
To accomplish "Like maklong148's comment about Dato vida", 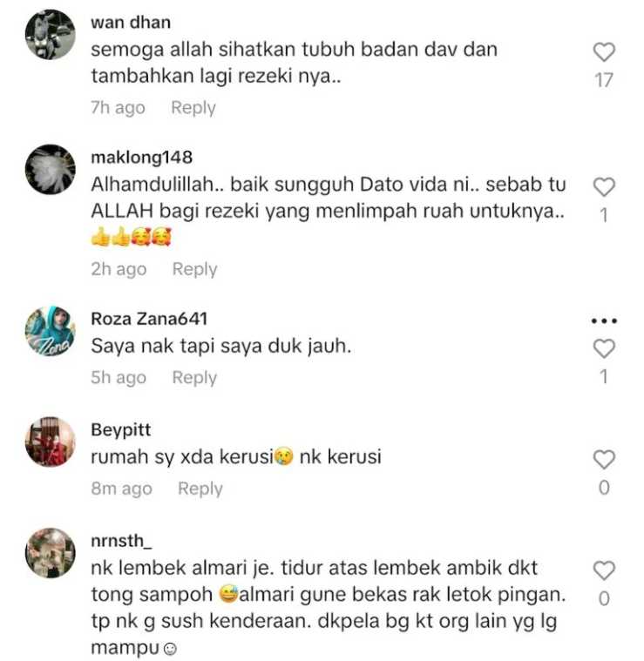I will click(604, 186).
